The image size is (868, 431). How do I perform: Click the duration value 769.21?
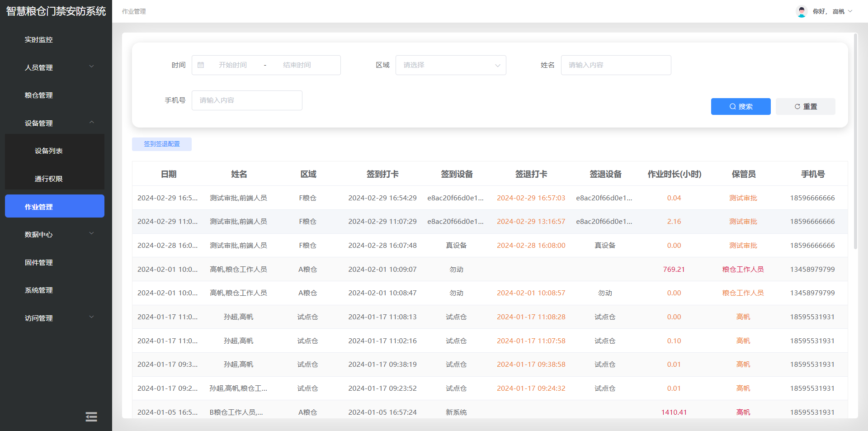pyautogui.click(x=674, y=270)
